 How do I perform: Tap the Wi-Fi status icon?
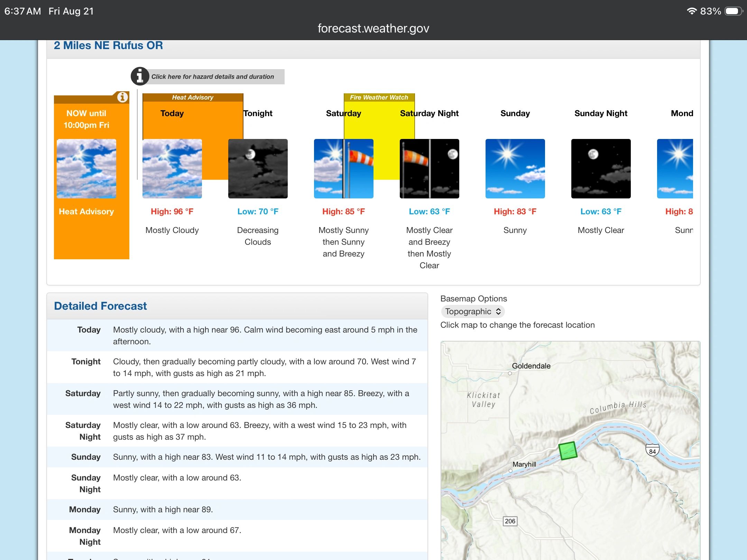[692, 11]
